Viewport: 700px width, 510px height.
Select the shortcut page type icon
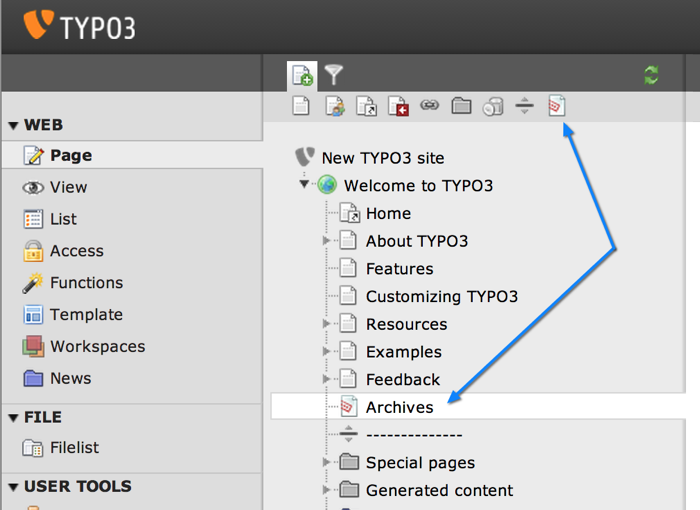366,106
